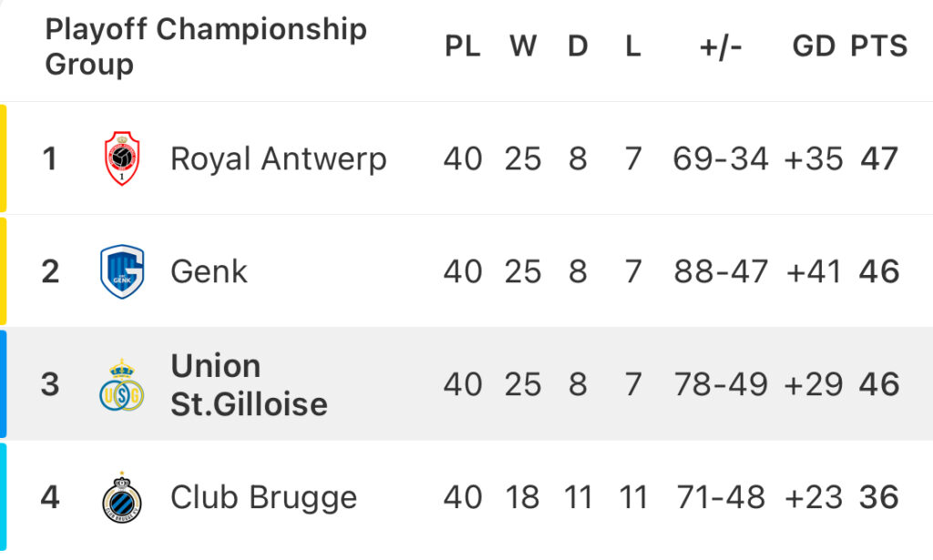This screenshot has height=560, width=933.
Task: Click the L column header
Action: coord(633,46)
